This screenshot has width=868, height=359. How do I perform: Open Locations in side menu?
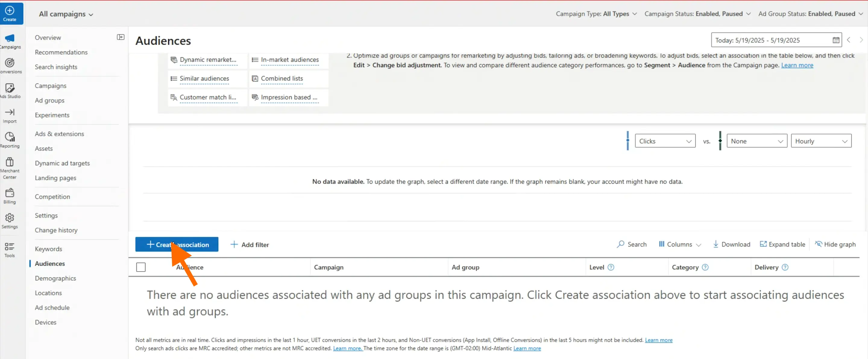tap(48, 293)
